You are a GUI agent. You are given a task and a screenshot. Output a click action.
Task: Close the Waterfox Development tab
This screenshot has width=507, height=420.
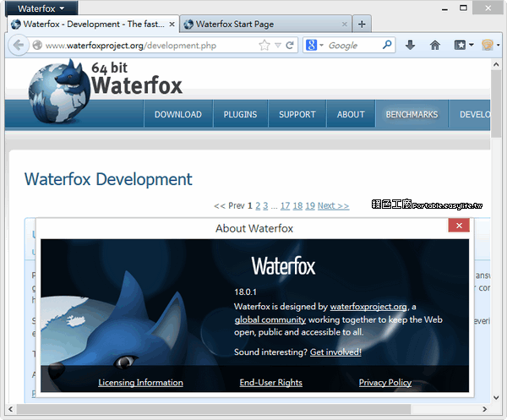(x=172, y=25)
